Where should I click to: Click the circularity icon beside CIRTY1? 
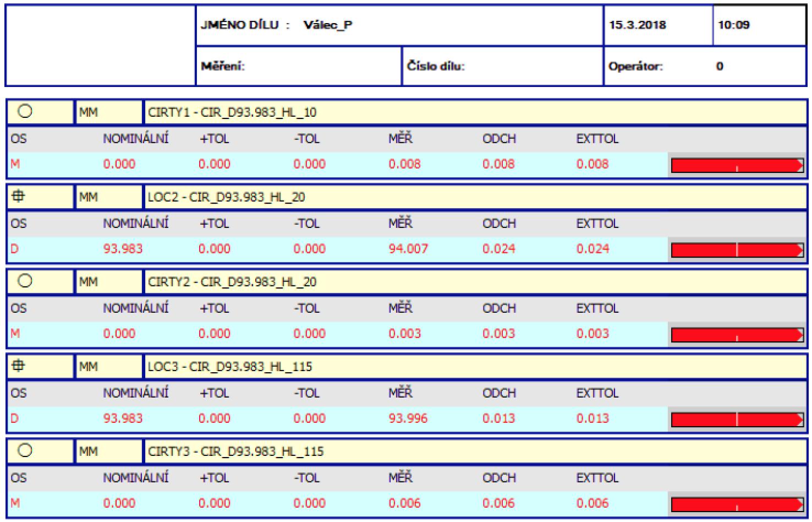coord(25,112)
